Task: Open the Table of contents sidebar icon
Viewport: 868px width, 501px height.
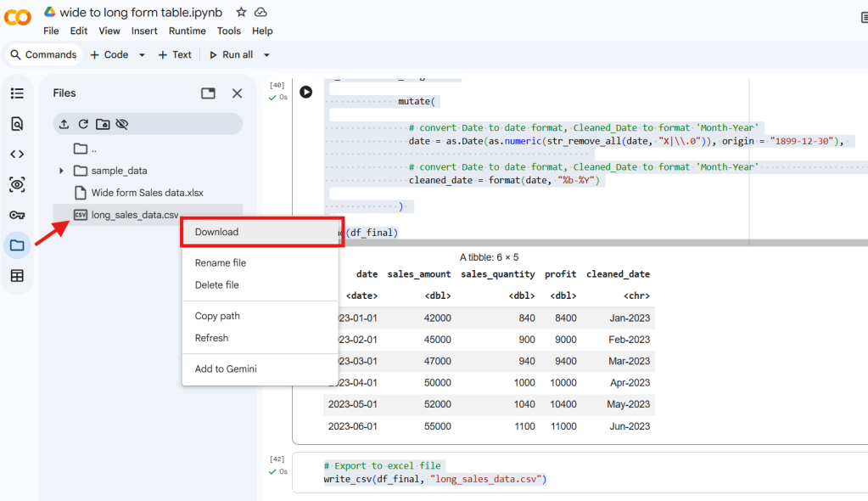Action: click(17, 93)
